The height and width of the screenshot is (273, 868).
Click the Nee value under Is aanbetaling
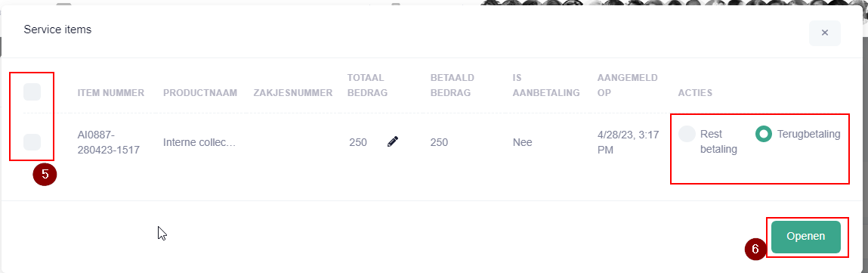click(x=523, y=142)
